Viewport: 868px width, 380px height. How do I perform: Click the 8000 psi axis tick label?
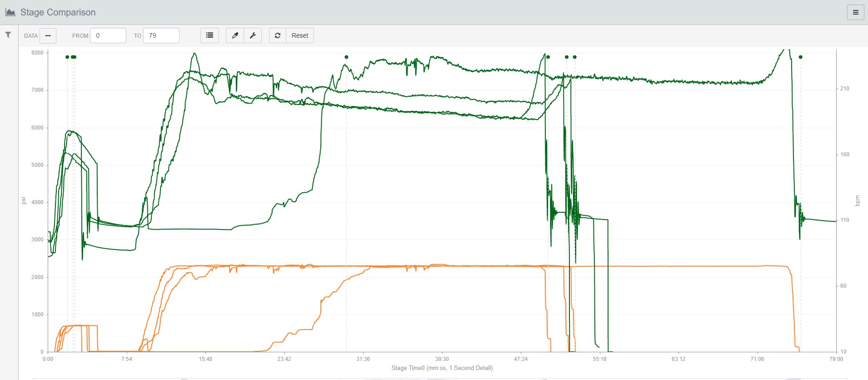(38, 53)
